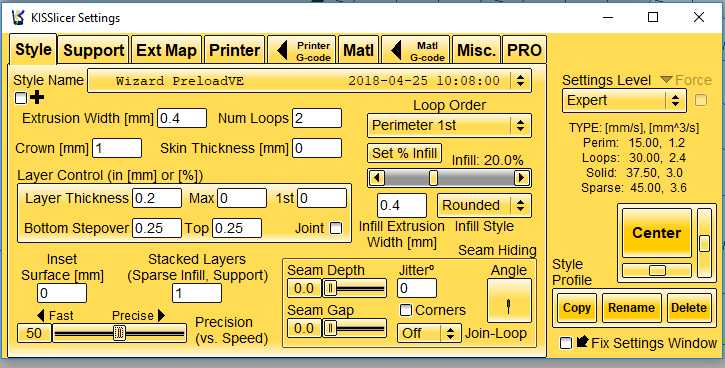Click the Infill Extrusion Width field
725x368 pixels.
pos(402,205)
